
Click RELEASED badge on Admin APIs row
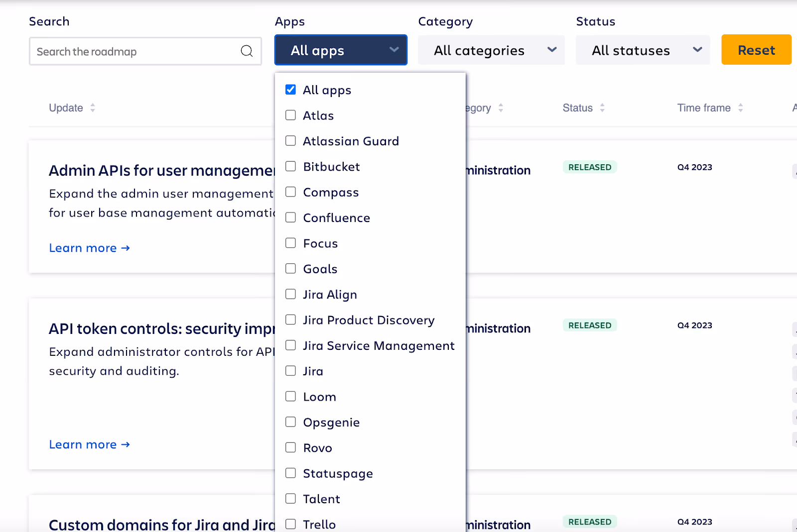590,167
